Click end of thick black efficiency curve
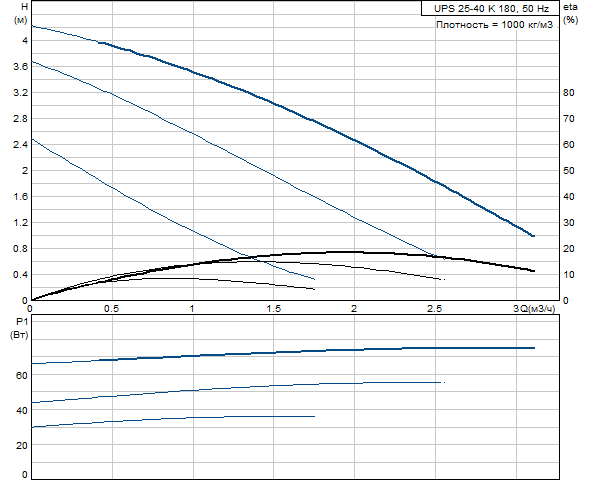Viewport: 592px width, 480px height. tap(533, 271)
